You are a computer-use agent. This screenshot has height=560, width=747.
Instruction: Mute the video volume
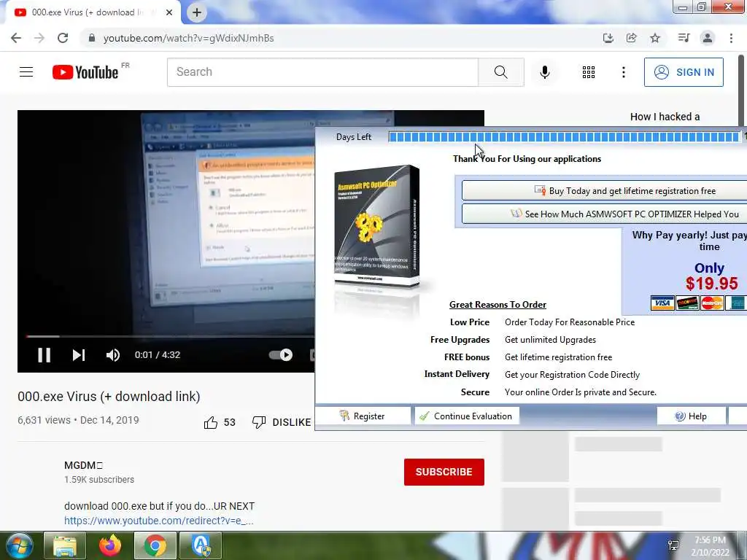click(113, 355)
